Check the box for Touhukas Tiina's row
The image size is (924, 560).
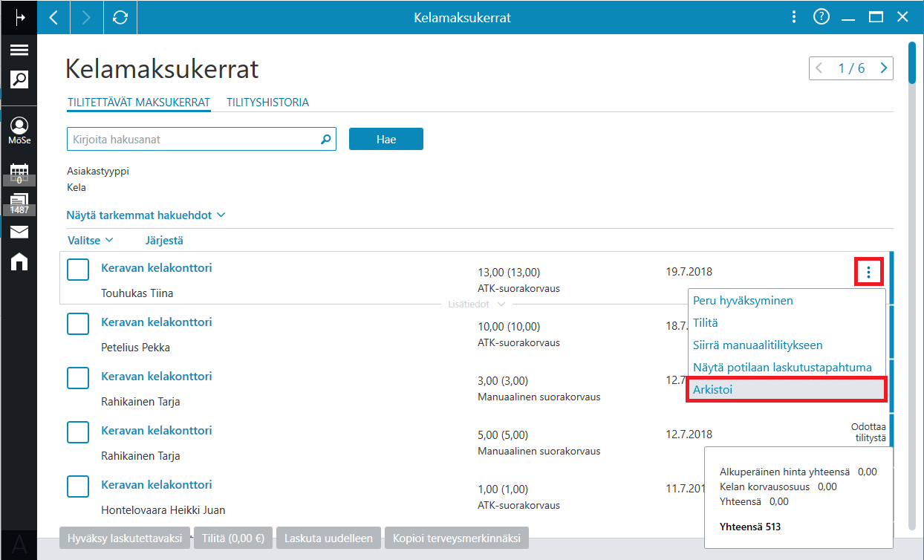(78, 270)
